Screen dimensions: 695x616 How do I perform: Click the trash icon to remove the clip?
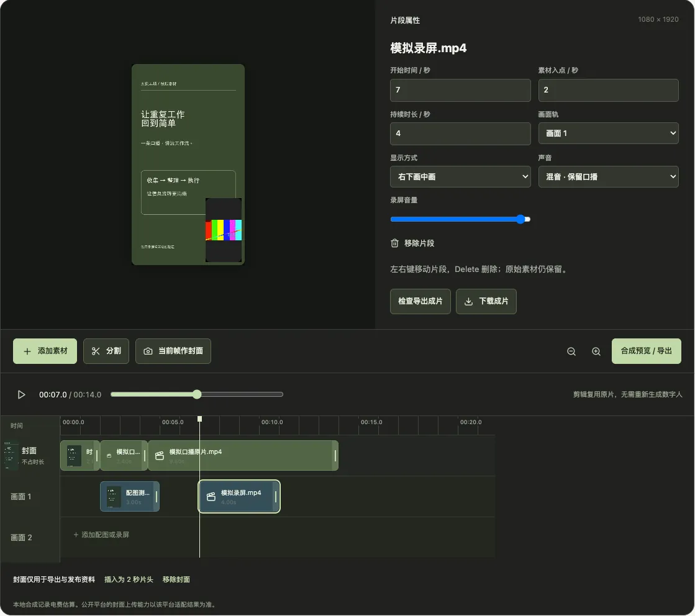(394, 243)
